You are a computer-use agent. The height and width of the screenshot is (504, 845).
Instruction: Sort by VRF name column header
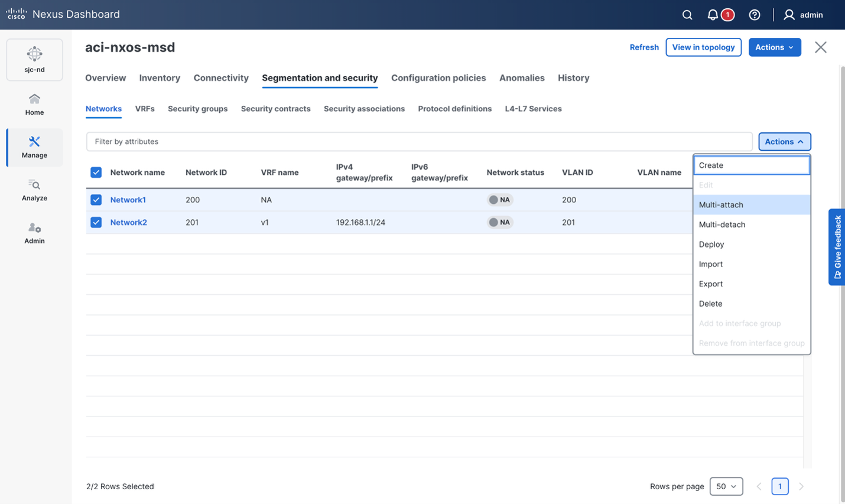[x=279, y=173]
